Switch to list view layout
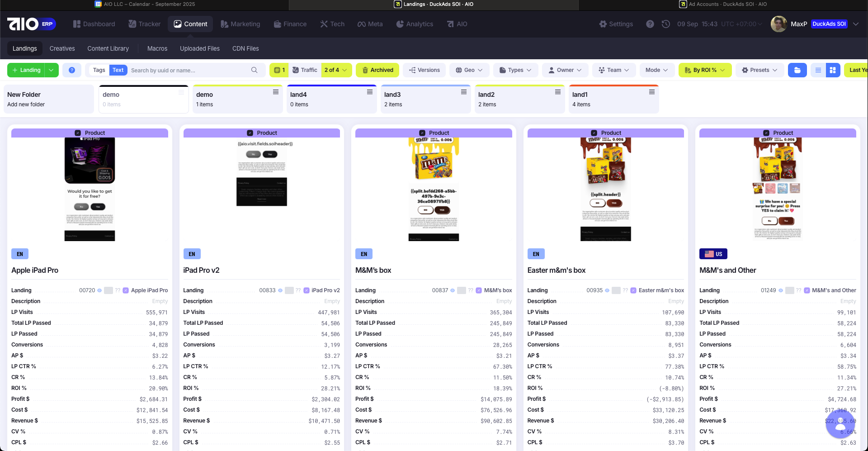868x451 pixels. tap(818, 70)
